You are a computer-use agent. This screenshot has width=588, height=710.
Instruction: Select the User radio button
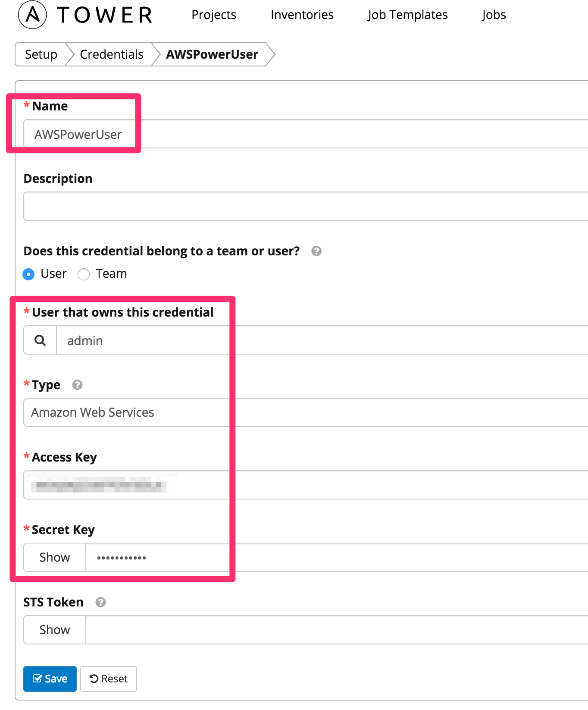point(28,274)
